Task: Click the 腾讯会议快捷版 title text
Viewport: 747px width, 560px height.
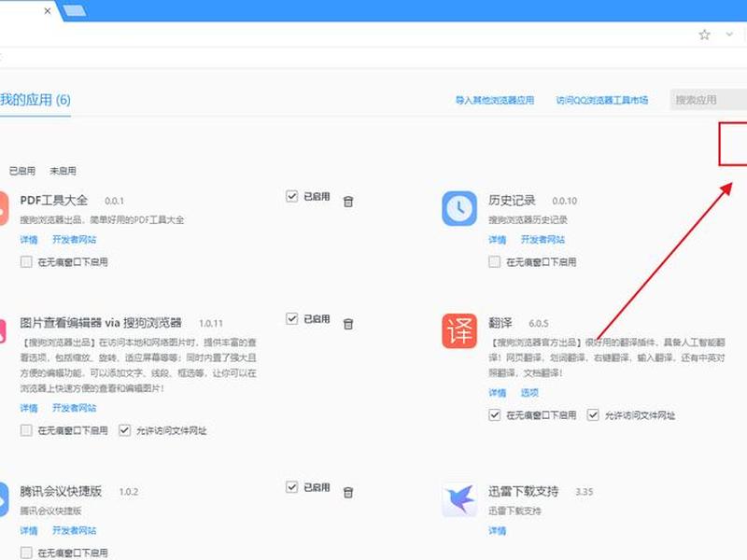Action: [61, 492]
